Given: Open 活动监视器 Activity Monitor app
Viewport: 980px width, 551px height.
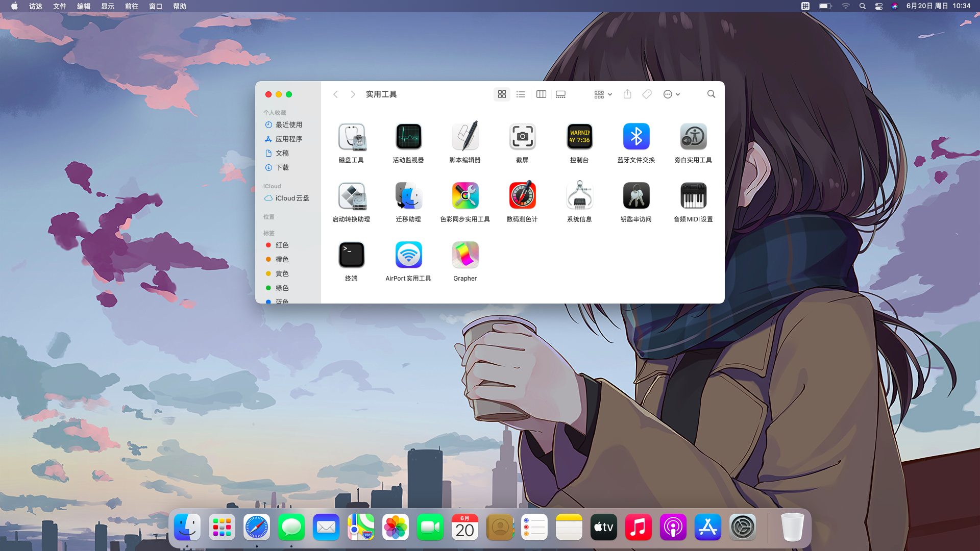Looking at the screenshot, I should (x=408, y=137).
